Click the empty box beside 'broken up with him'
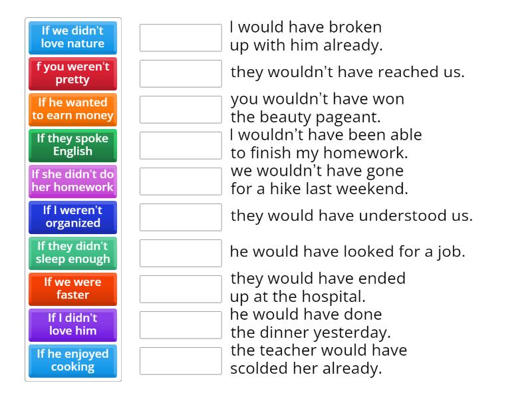 181,38
